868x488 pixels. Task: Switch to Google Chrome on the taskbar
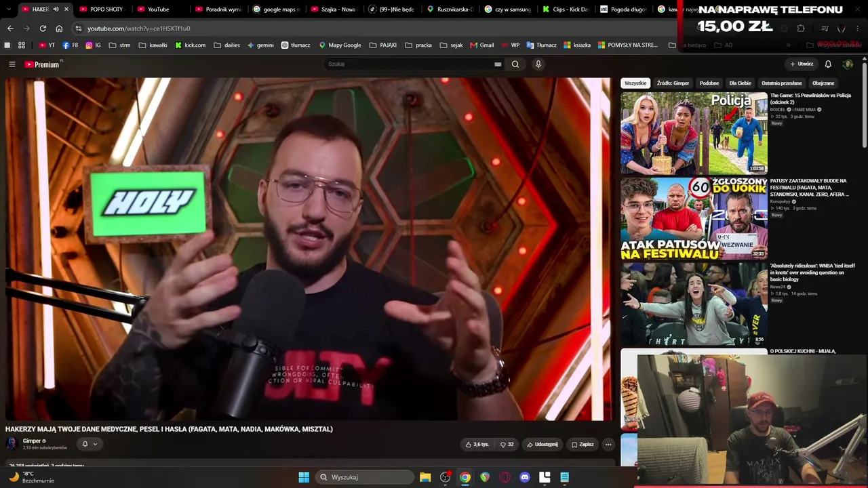[x=465, y=477]
